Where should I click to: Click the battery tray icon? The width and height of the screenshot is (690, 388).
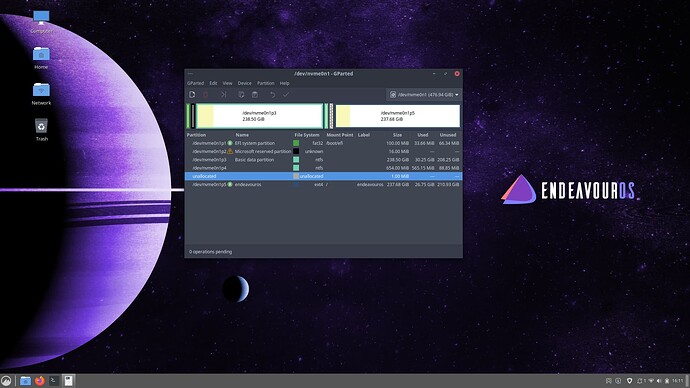pos(667,381)
